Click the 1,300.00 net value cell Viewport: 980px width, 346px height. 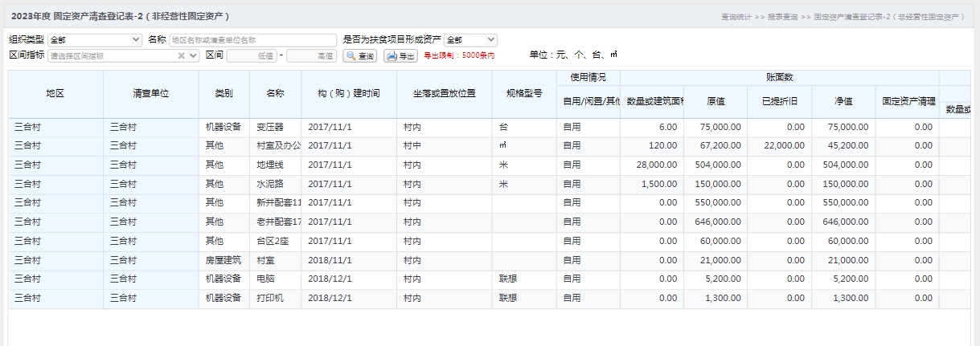tap(843, 298)
